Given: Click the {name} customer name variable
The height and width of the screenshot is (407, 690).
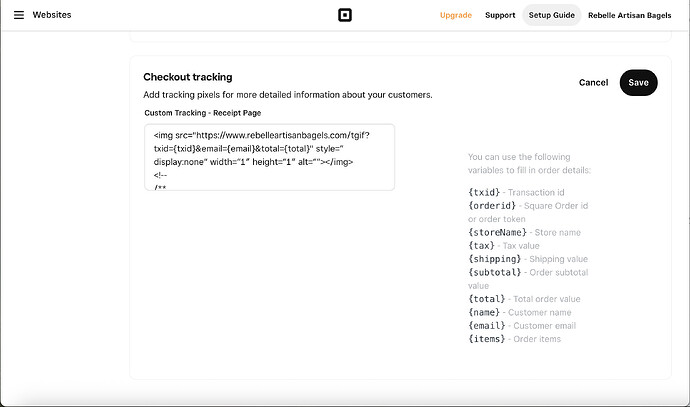Looking at the screenshot, I should [484, 312].
